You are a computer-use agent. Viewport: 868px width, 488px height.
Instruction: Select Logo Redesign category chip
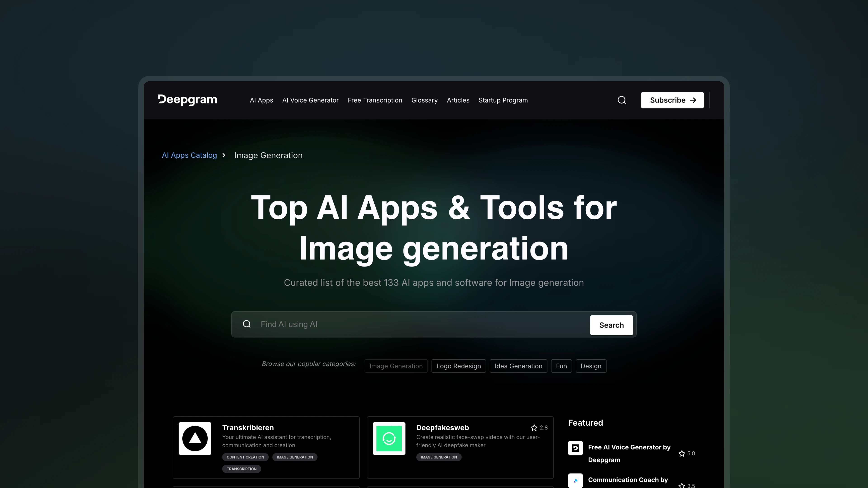coord(458,366)
